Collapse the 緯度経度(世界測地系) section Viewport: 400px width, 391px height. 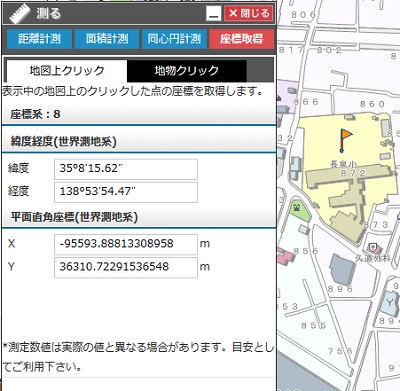pos(139,142)
